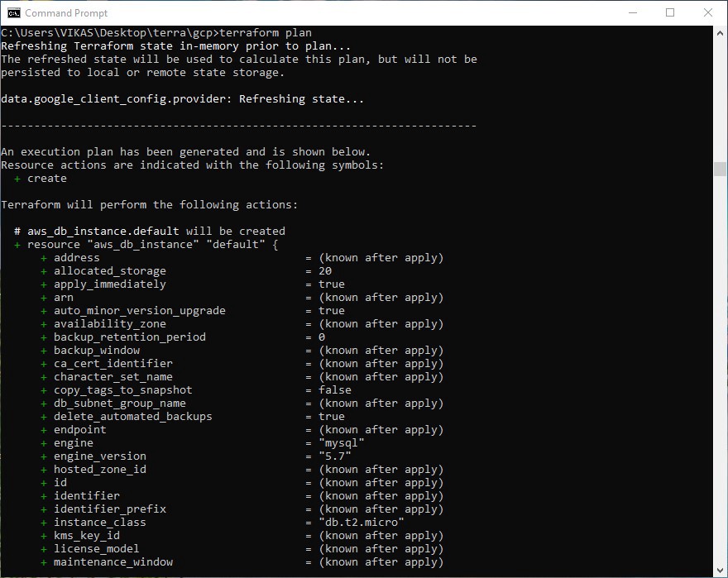The height and width of the screenshot is (578, 728).
Task: Click the scrollbar down arrow
Action: coord(720,570)
